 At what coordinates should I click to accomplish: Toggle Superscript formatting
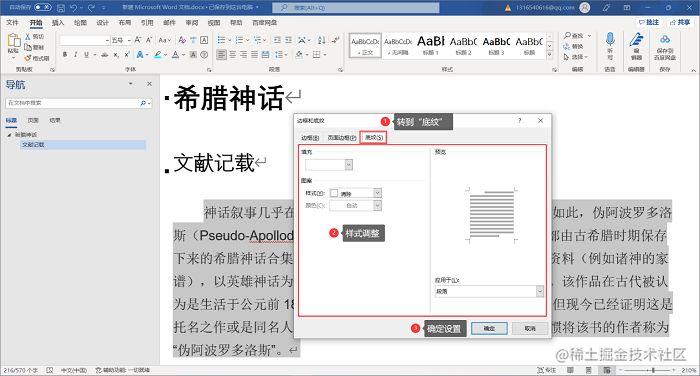point(127,54)
